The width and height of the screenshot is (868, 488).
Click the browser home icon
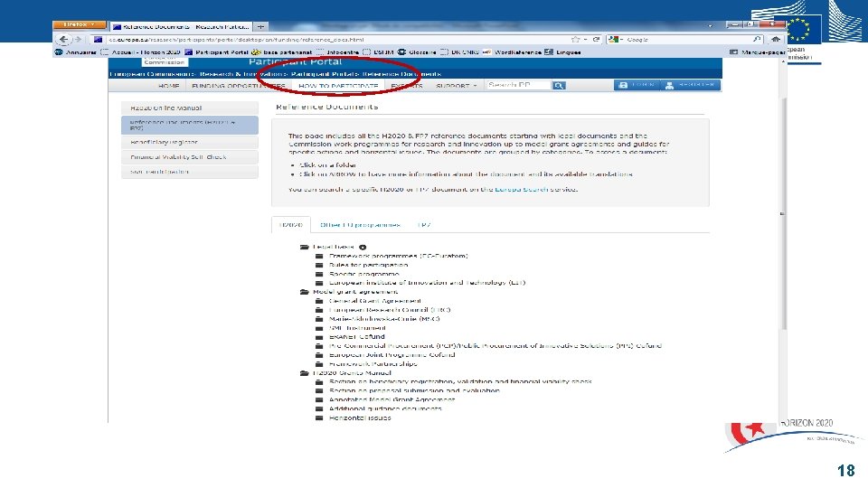pyautogui.click(x=776, y=39)
